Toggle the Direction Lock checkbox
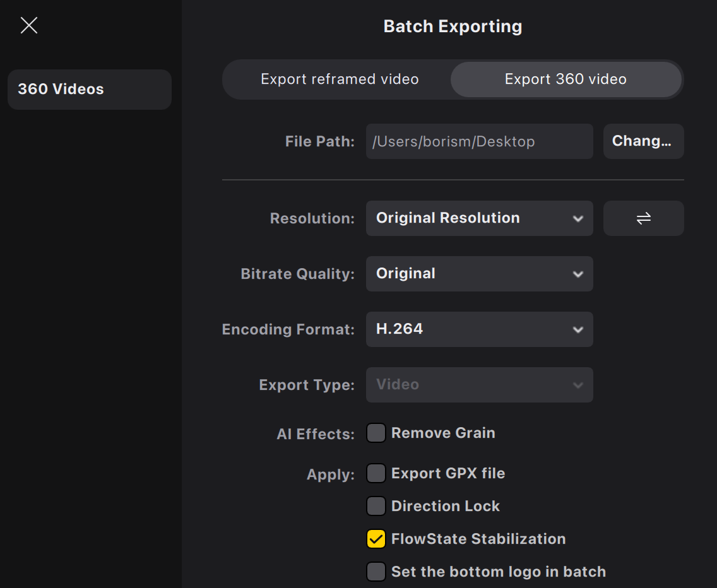The width and height of the screenshot is (717, 588). [x=376, y=506]
